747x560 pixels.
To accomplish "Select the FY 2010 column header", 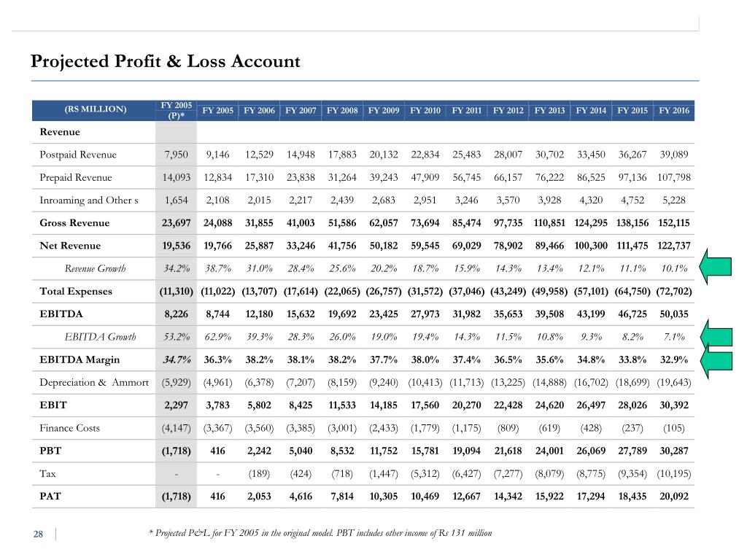I will coord(425,111).
